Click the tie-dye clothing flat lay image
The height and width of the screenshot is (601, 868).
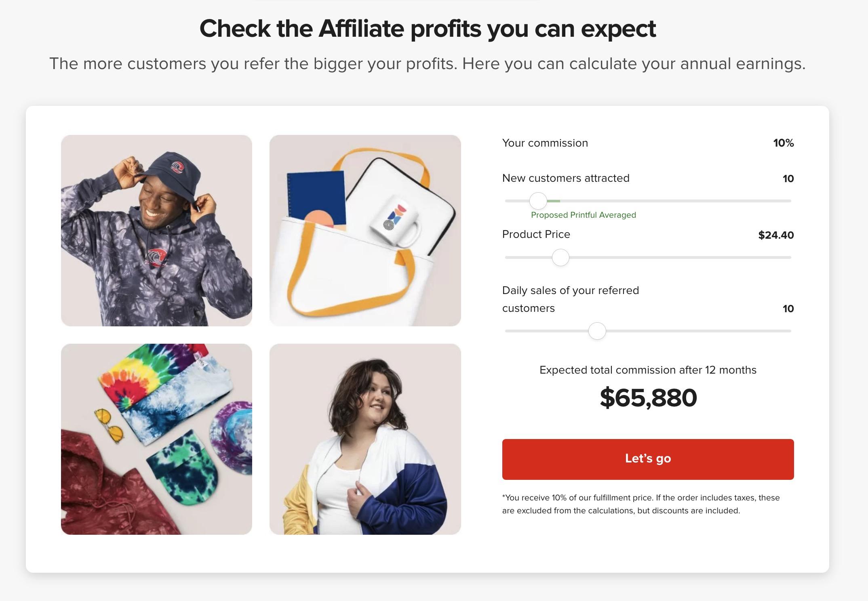tap(156, 439)
